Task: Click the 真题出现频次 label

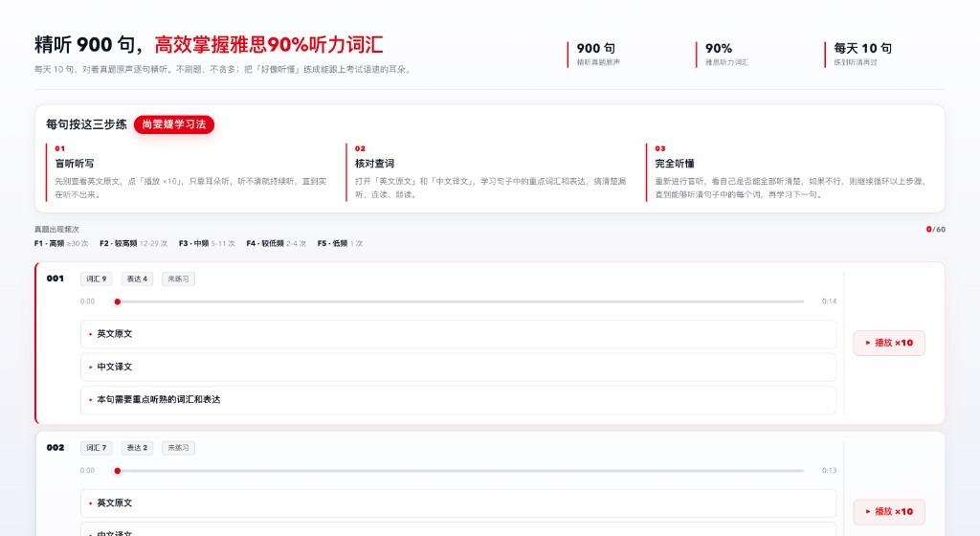Action: pos(56,230)
